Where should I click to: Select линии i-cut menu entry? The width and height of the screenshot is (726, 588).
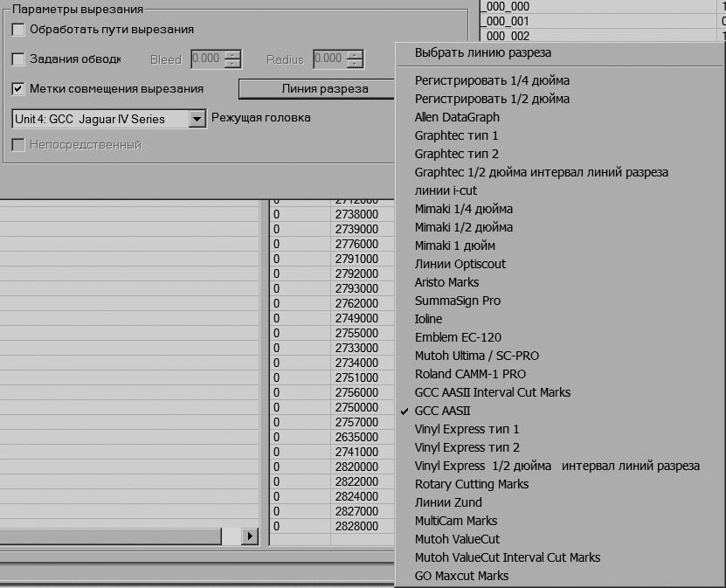click(446, 190)
